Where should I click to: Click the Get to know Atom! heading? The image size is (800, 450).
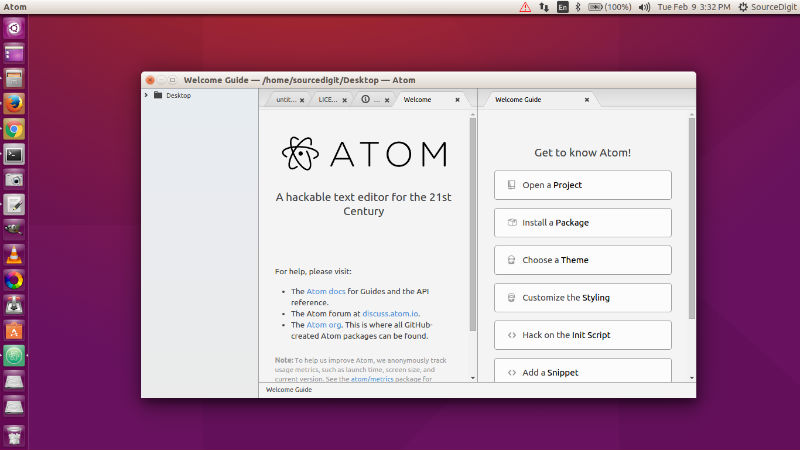(x=583, y=153)
